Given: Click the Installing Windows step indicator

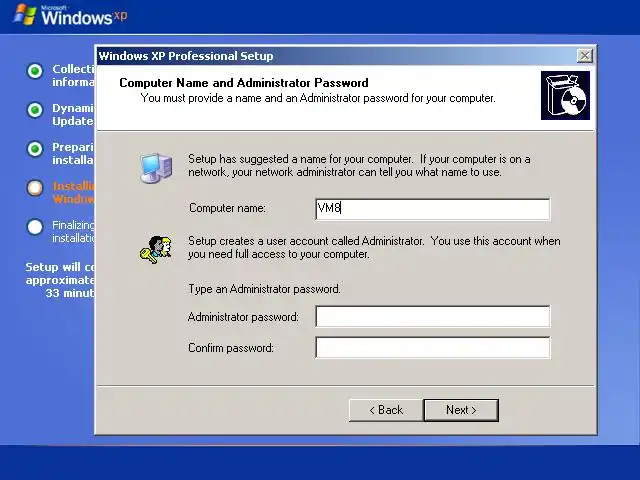Looking at the screenshot, I should click(x=35, y=188).
